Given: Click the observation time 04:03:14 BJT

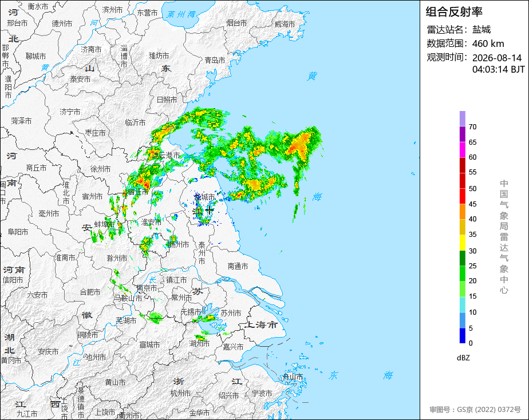Looking at the screenshot, I should [x=498, y=69].
